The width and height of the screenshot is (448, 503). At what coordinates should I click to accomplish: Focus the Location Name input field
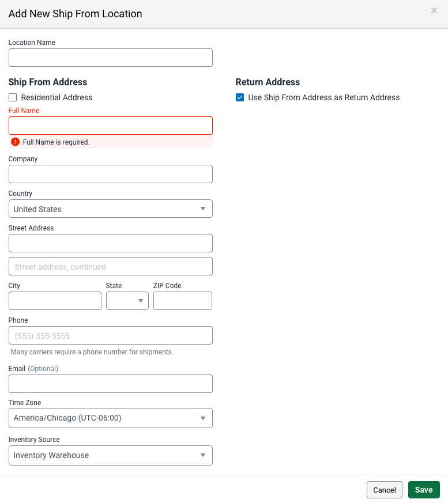pos(110,58)
